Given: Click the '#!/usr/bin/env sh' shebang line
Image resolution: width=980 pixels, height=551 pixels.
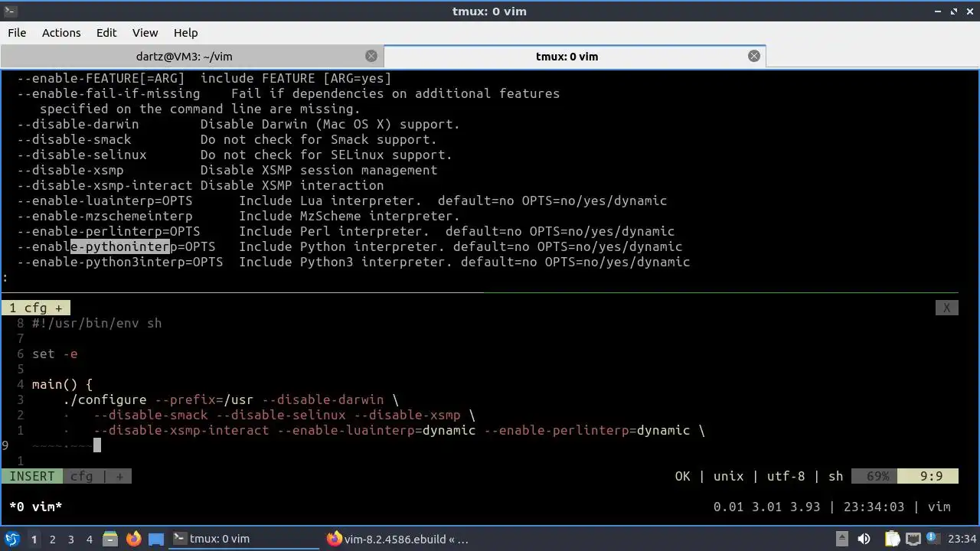Looking at the screenshot, I should [97, 323].
